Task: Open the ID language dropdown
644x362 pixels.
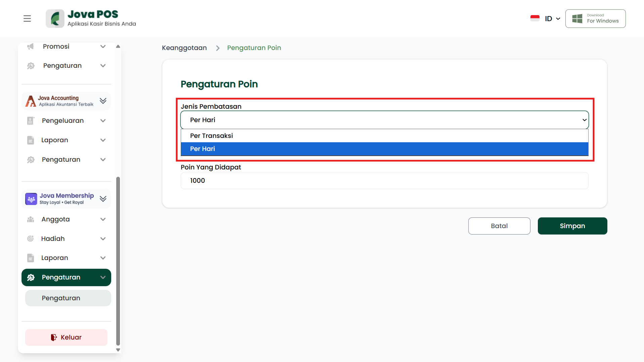Action: (552, 19)
